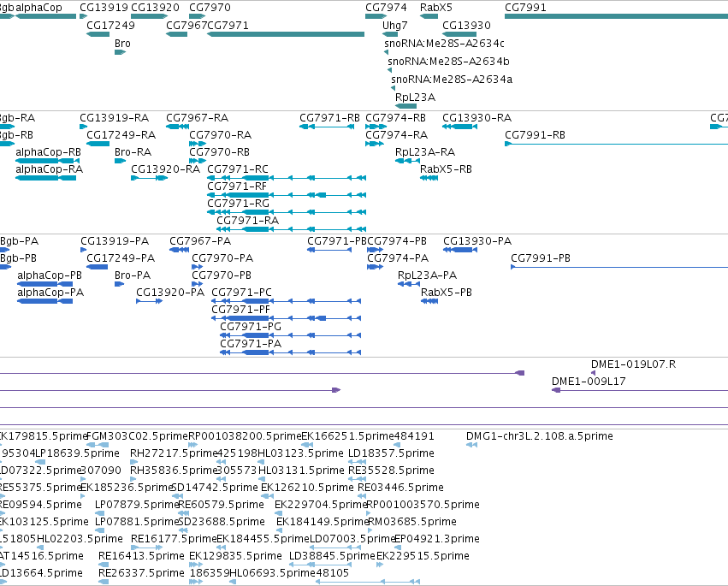728x586 pixels.
Task: Click the CG7971 gene bar
Action: [x=286, y=34]
